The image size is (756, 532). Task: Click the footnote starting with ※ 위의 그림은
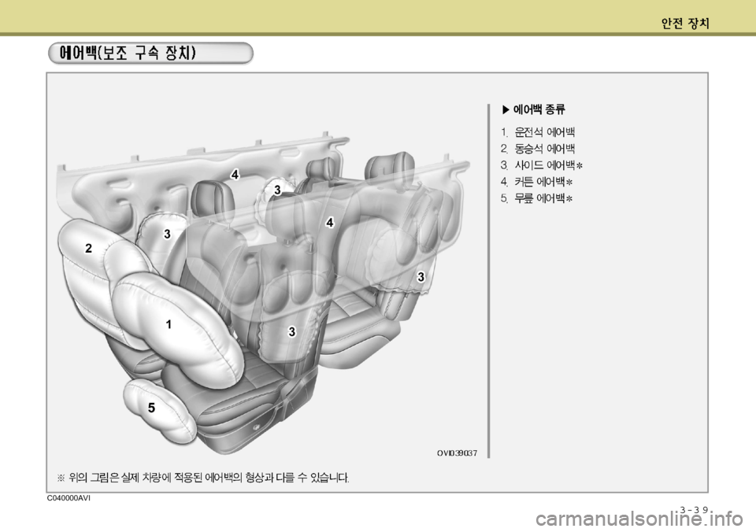click(x=203, y=478)
